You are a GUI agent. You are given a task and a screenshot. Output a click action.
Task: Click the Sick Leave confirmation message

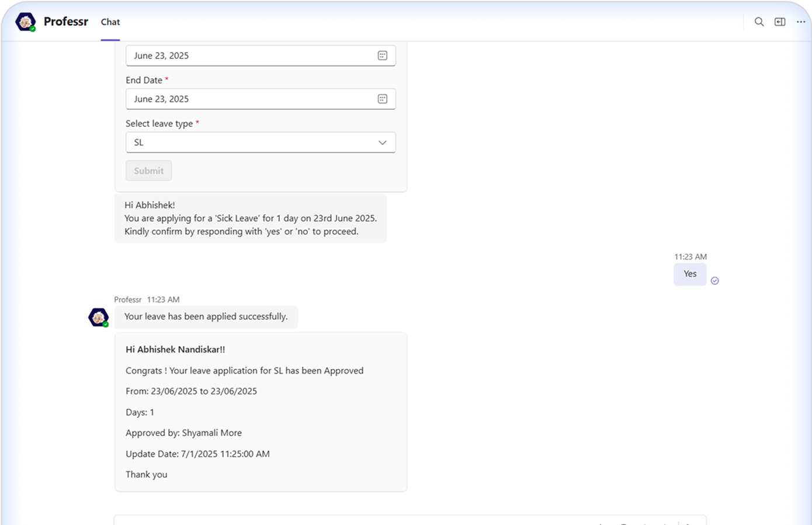[x=250, y=218]
